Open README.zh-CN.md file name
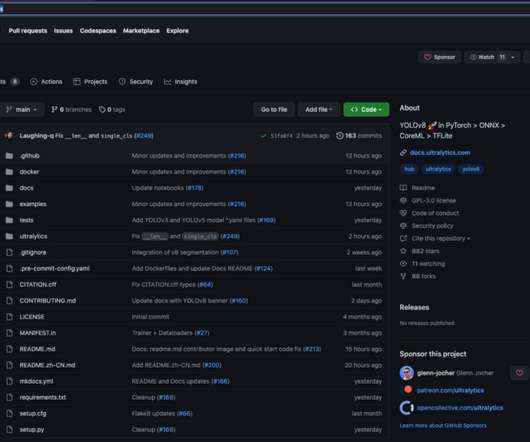Screen dimensions: 530x442 pos(47,365)
